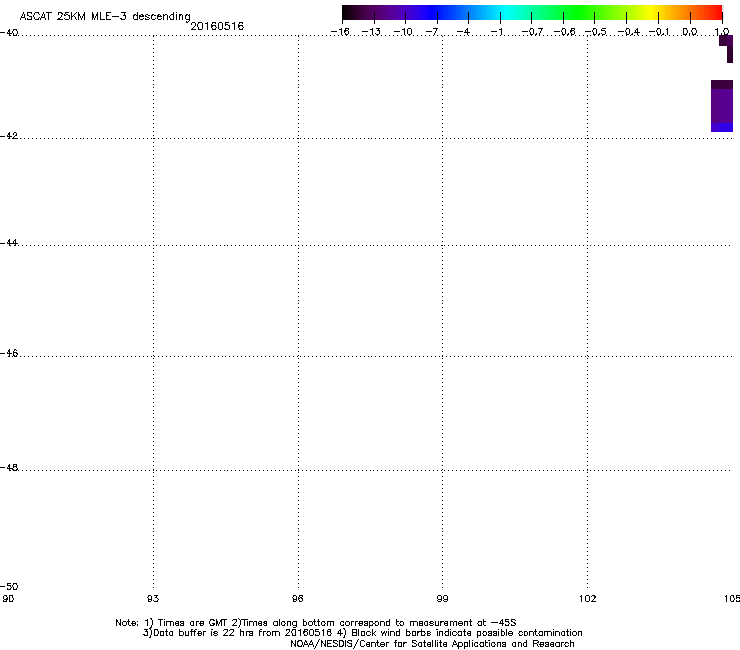Click the color bar label -13

click(x=371, y=32)
